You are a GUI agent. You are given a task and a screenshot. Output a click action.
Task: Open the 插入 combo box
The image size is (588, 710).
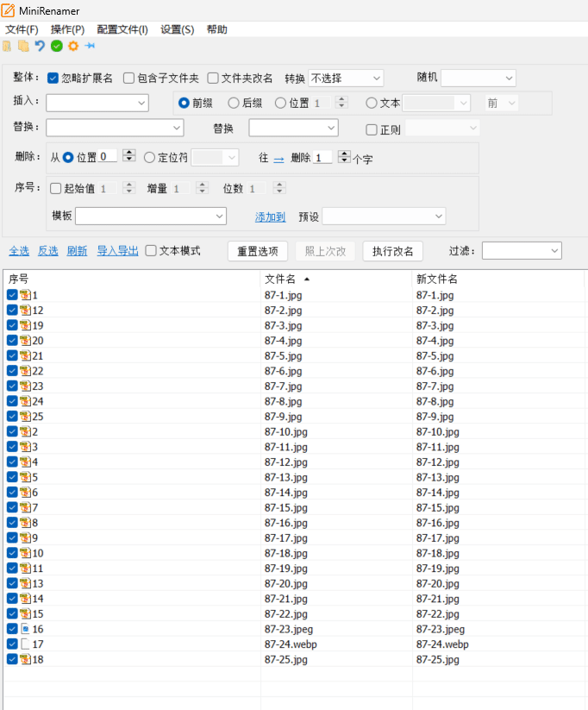97,103
